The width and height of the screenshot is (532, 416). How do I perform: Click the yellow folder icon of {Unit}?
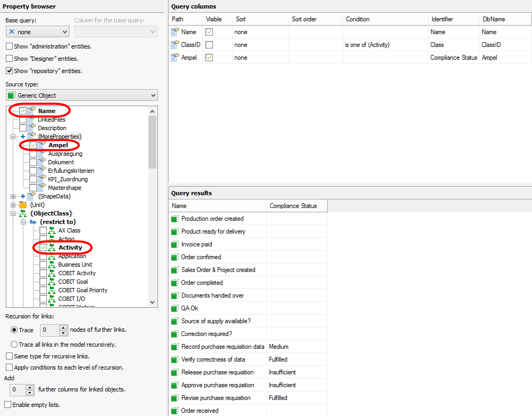click(x=23, y=205)
